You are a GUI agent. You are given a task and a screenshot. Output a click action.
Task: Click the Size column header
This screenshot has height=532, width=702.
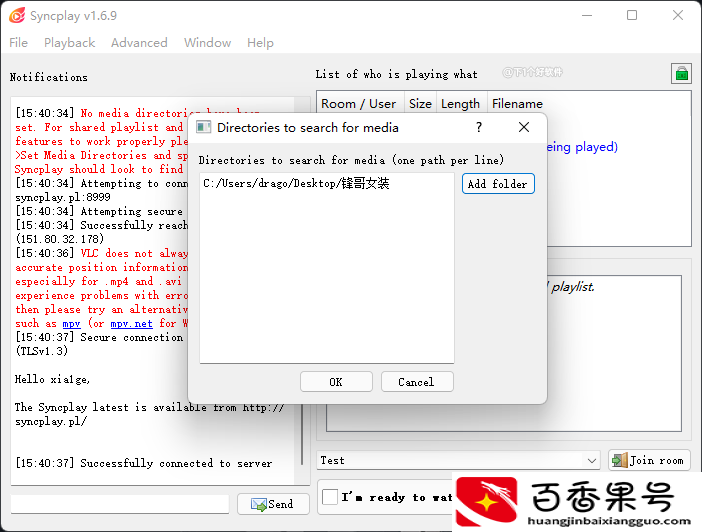point(420,104)
